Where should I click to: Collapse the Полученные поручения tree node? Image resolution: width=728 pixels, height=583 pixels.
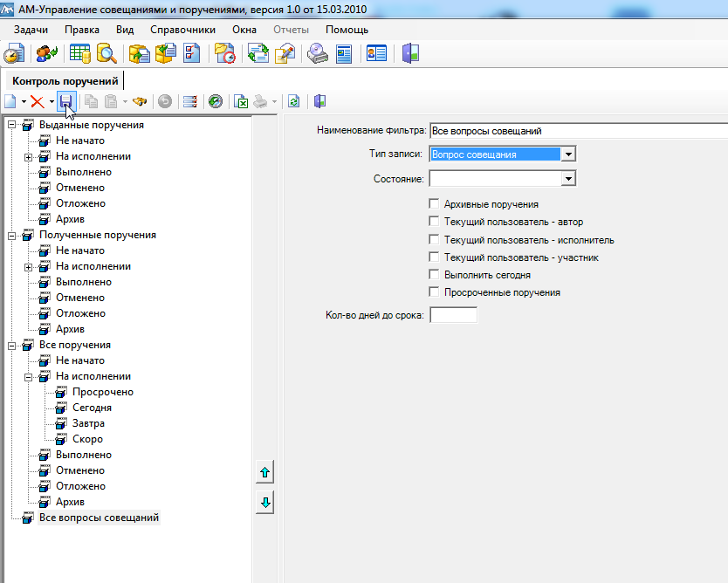(x=11, y=236)
